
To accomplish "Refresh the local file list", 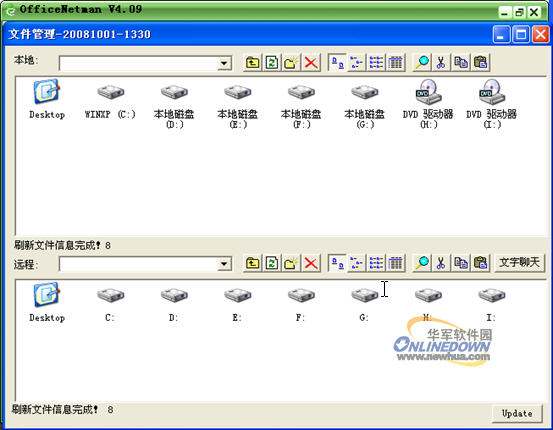I will click(272, 63).
